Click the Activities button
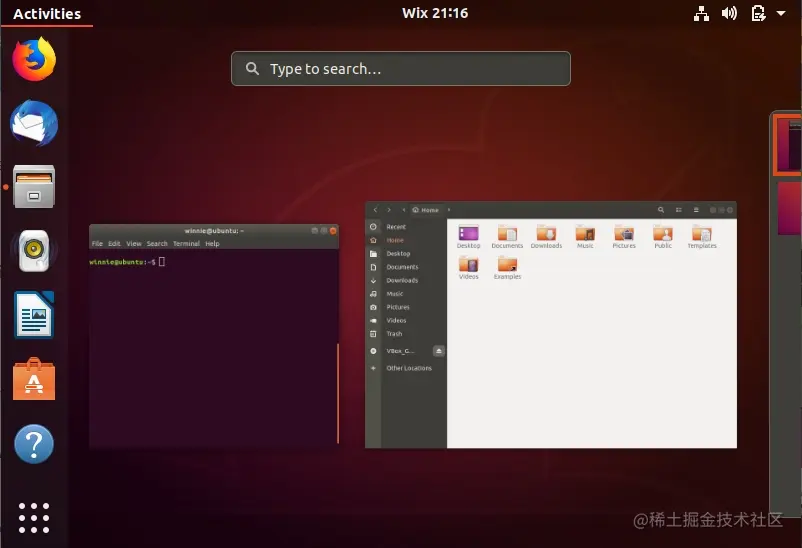802x548 pixels. tap(47, 14)
